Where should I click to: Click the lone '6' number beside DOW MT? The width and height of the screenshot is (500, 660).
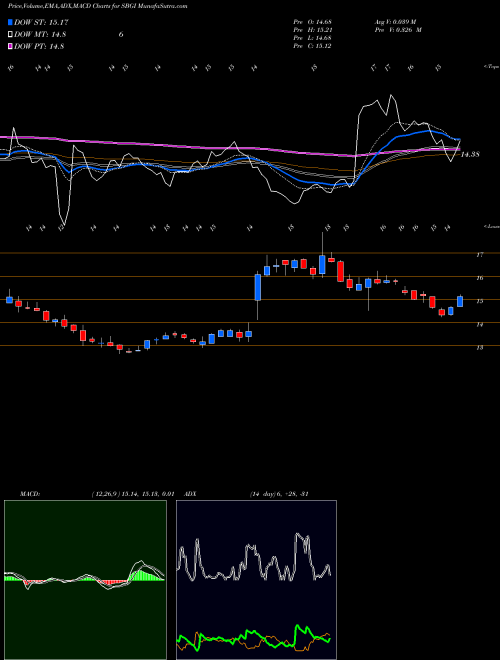tap(121, 35)
